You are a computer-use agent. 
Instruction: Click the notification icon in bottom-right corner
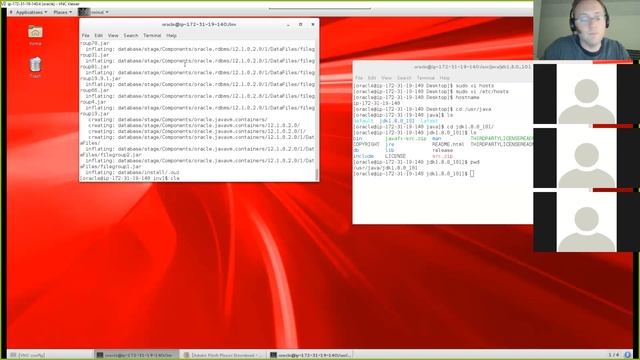(x=628, y=355)
